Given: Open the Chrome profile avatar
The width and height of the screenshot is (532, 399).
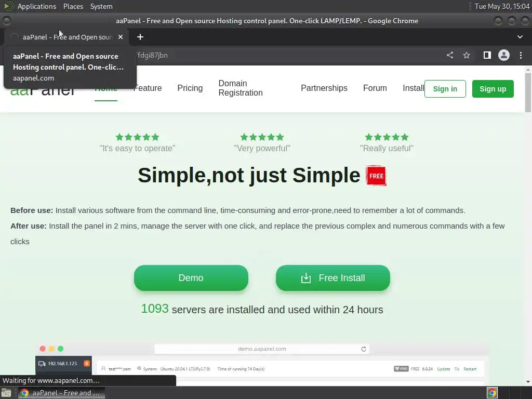Looking at the screenshot, I should click(504, 55).
